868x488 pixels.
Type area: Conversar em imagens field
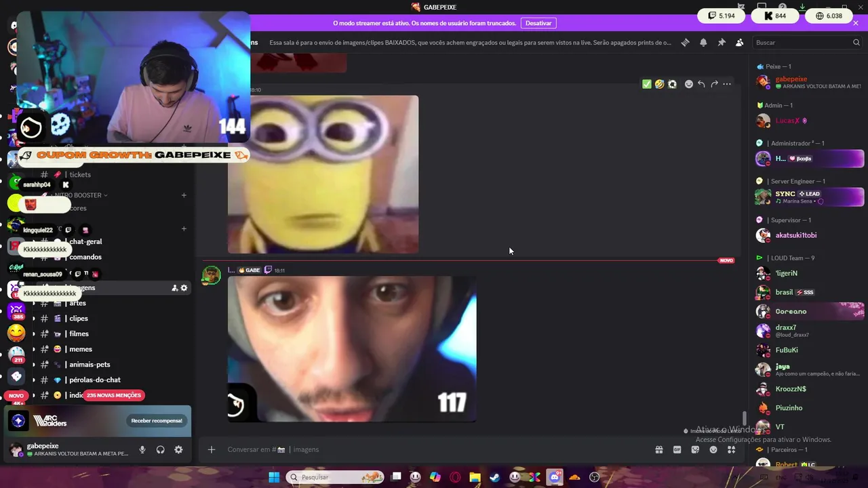434,449
